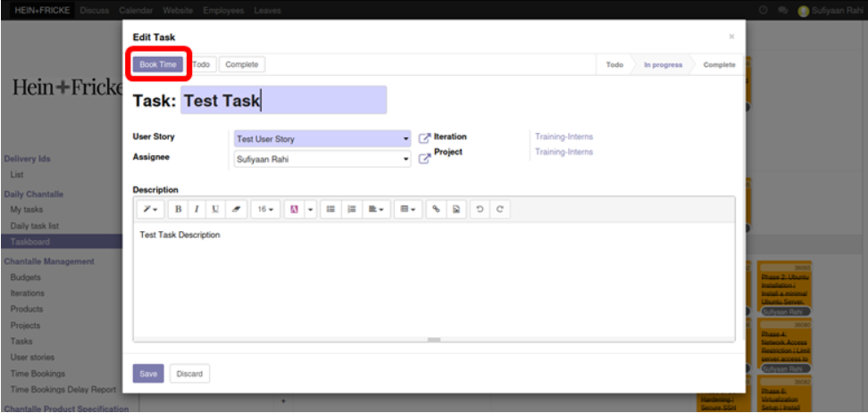This screenshot has height=413, width=868.
Task: Apply italic formatting in the editor
Action: [196, 209]
